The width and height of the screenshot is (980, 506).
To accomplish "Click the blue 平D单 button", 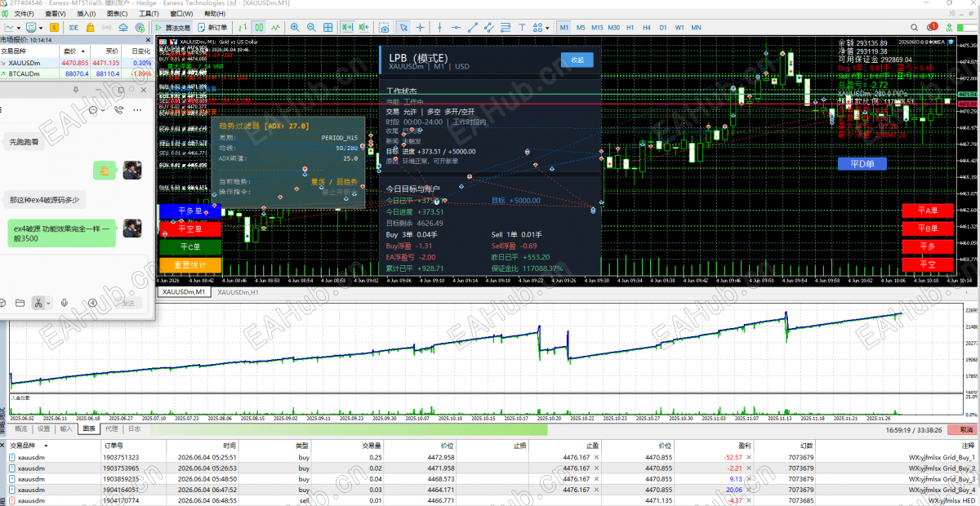I will coord(862,163).
